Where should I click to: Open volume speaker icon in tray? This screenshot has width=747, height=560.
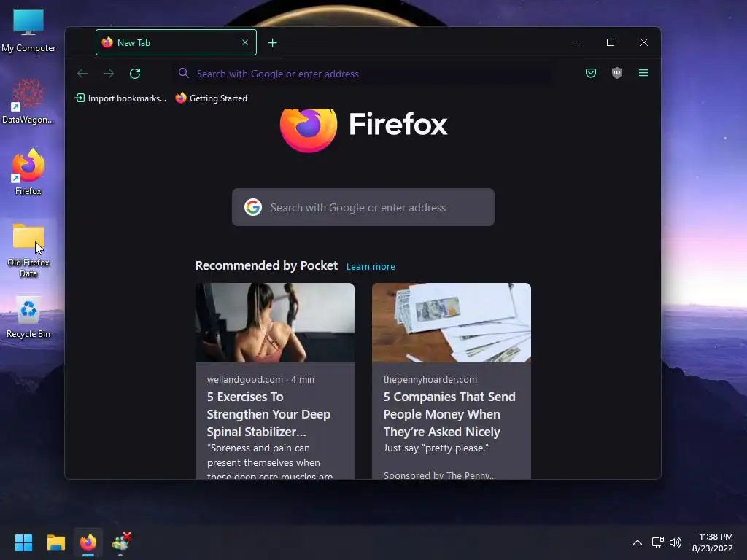[x=676, y=542]
